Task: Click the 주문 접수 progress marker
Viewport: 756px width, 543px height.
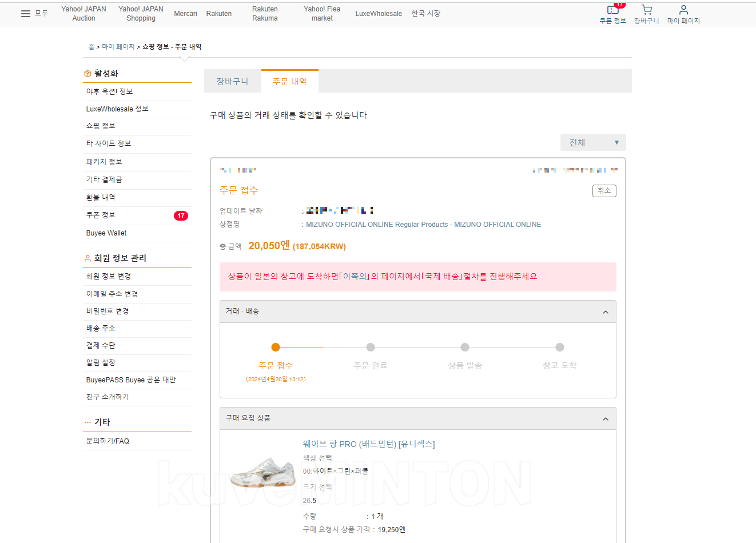Action: 276,347
